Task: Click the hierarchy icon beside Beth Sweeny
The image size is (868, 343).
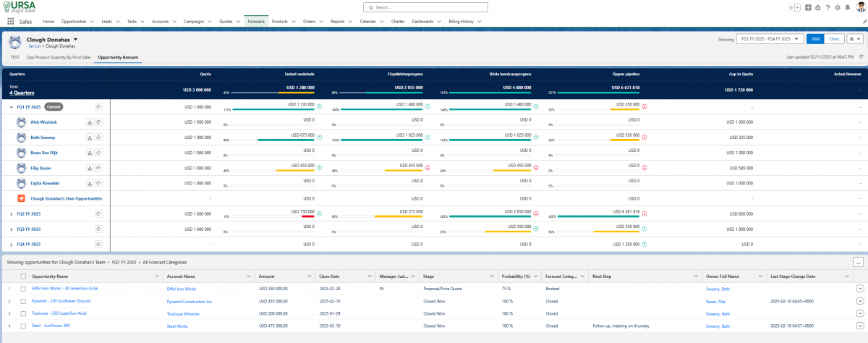Action: [x=90, y=137]
